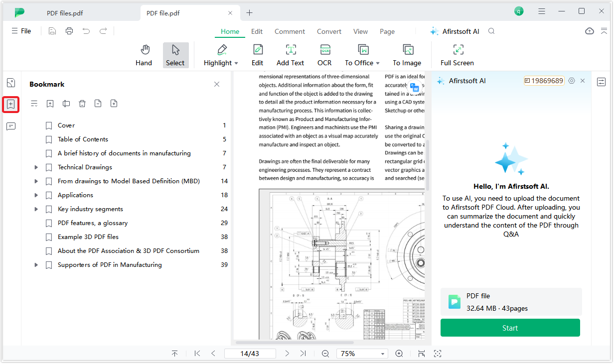Activate the Select tool
This screenshot has height=364, width=614.
175,55
